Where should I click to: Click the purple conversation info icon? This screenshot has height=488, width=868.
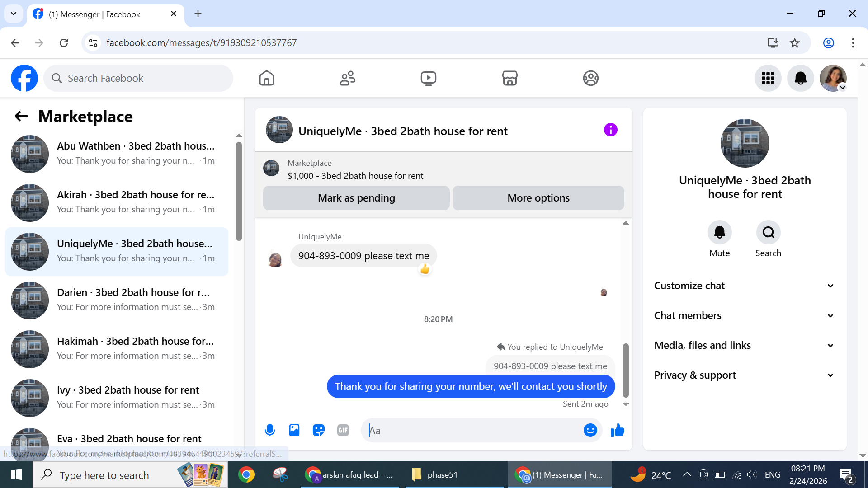610,130
